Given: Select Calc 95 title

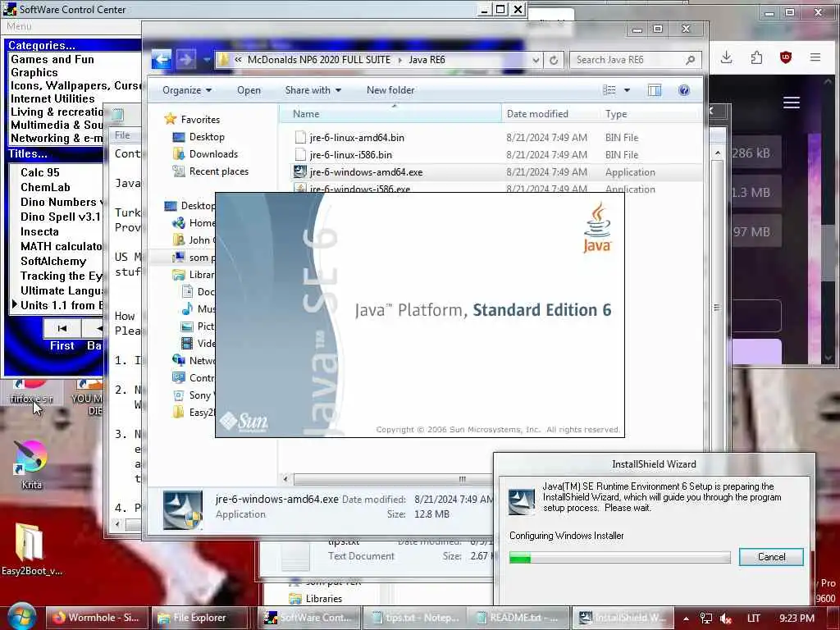Looking at the screenshot, I should pos(39,172).
